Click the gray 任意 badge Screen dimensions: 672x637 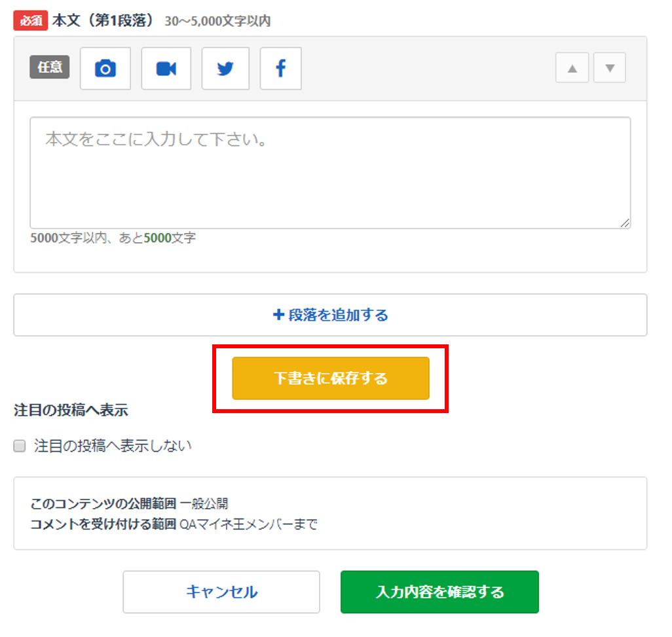click(x=50, y=67)
